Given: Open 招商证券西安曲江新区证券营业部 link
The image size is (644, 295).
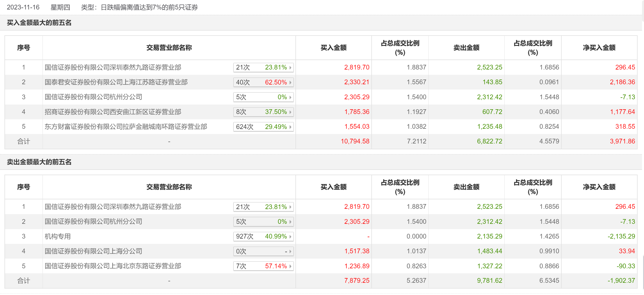Looking at the screenshot, I should click(113, 112).
